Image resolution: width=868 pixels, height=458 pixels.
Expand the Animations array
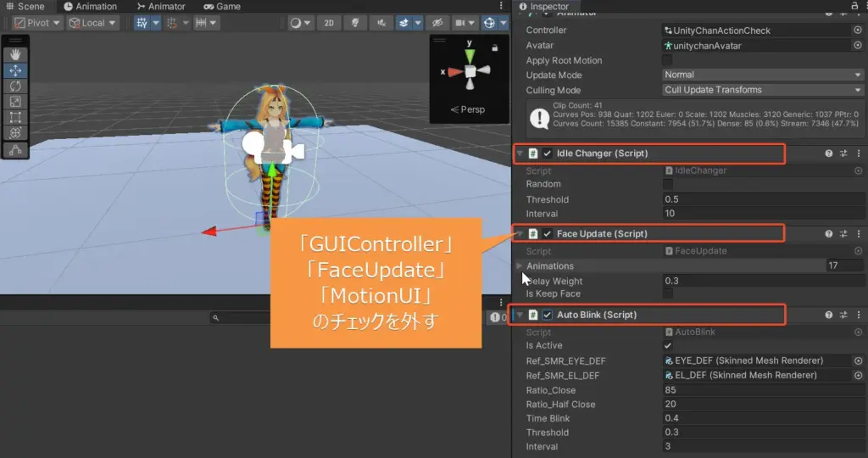point(520,265)
